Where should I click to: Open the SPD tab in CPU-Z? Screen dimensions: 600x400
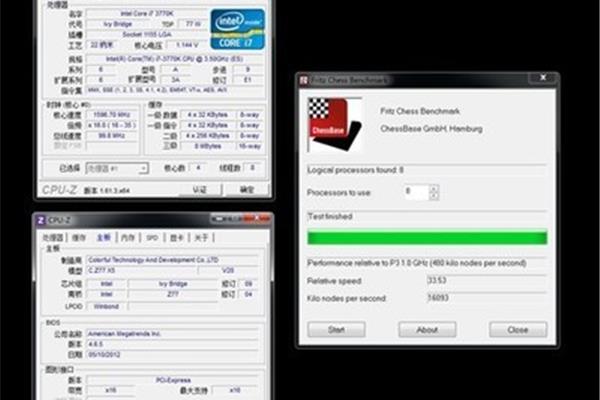(152, 238)
